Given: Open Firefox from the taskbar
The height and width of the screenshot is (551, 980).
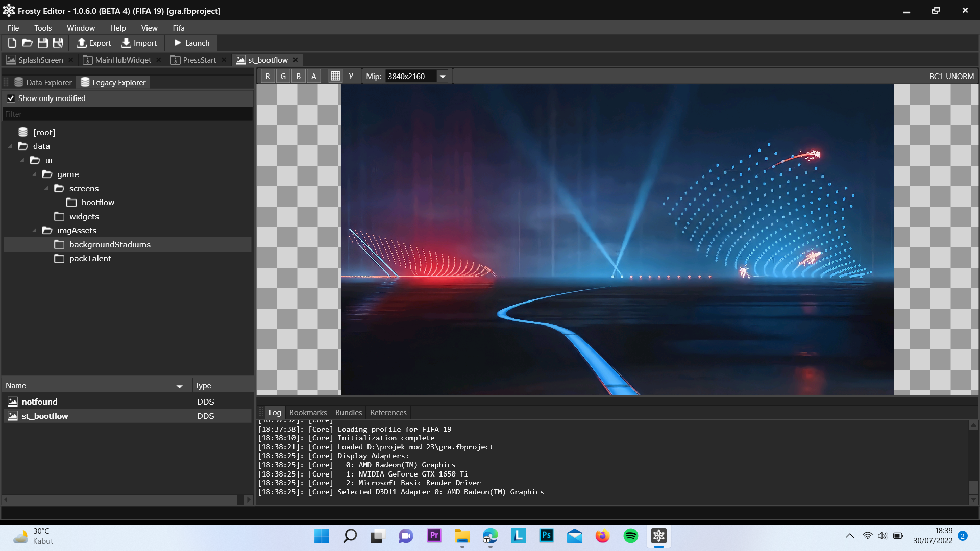Looking at the screenshot, I should click(603, 536).
